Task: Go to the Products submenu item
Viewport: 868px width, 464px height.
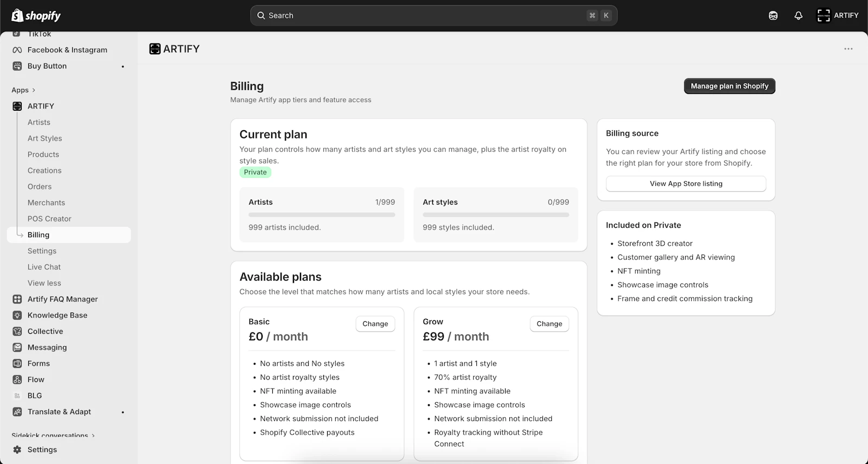Action: coord(43,155)
